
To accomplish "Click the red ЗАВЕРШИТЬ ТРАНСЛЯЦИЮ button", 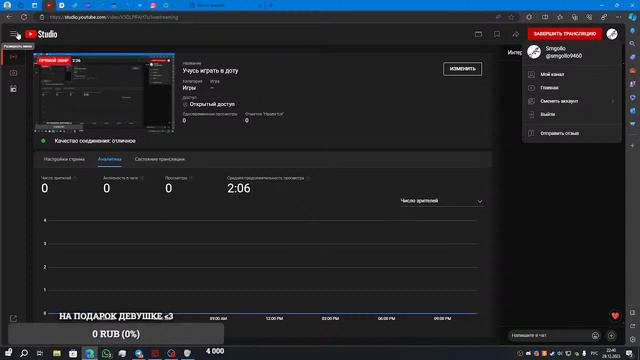I will pyautogui.click(x=564, y=34).
